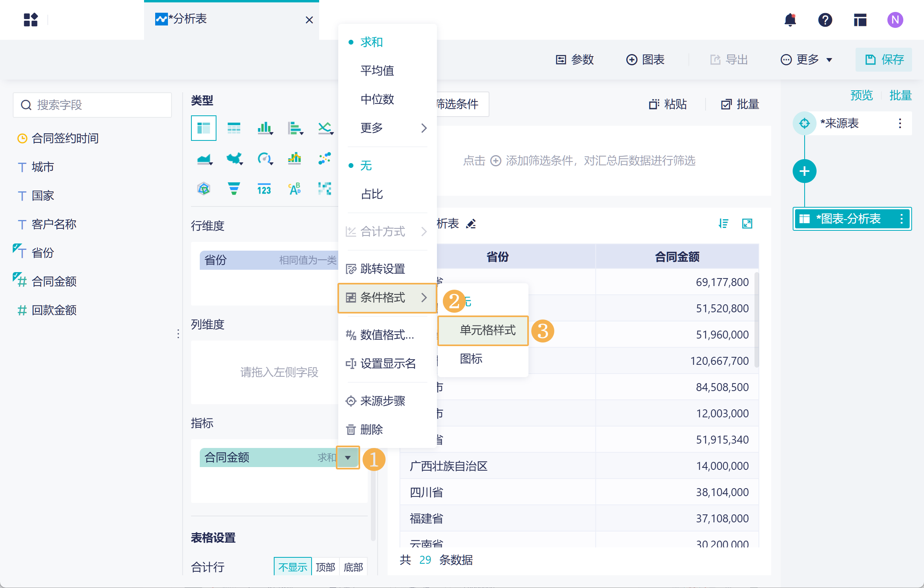Click the 保存 button

(x=884, y=60)
